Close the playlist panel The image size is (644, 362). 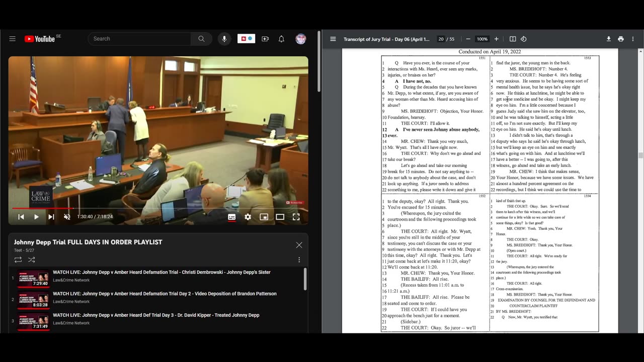(299, 245)
